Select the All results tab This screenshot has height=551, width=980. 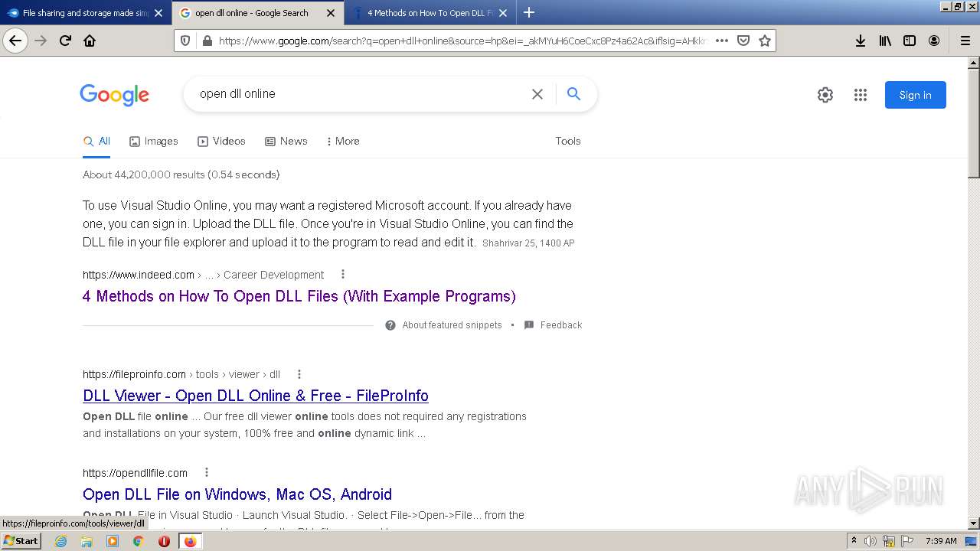coord(96,141)
